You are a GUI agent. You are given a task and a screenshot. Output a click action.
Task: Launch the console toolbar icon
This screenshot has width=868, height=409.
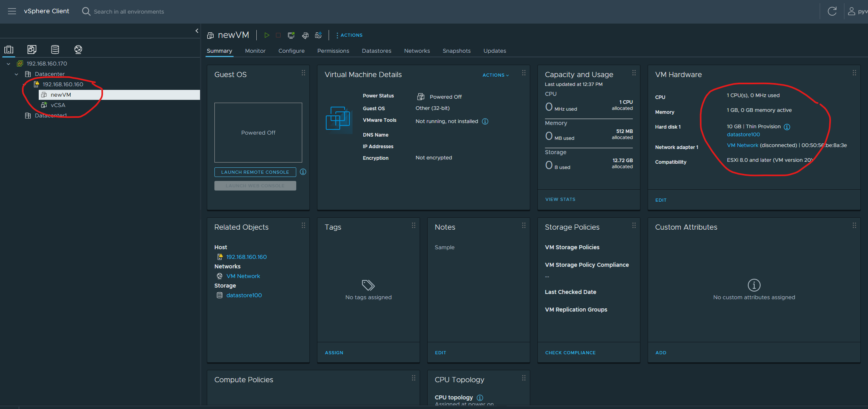(x=291, y=35)
